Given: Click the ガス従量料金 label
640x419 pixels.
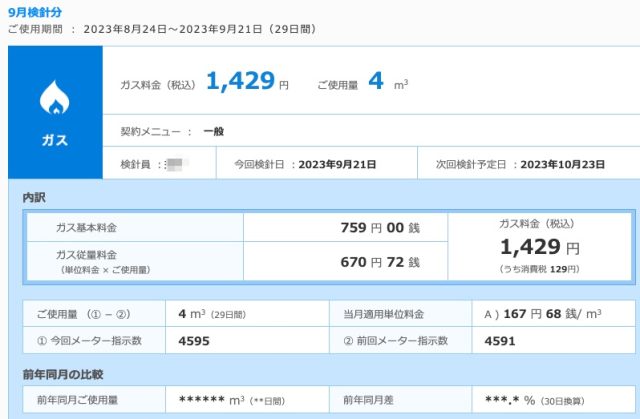Looking at the screenshot, I should [87, 256].
